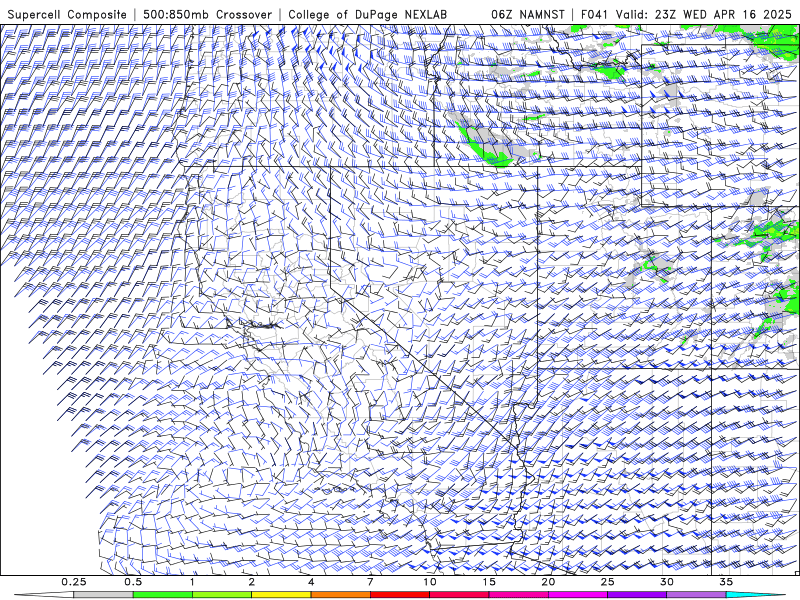
Task: Click the scale label 20
Action: point(548,582)
